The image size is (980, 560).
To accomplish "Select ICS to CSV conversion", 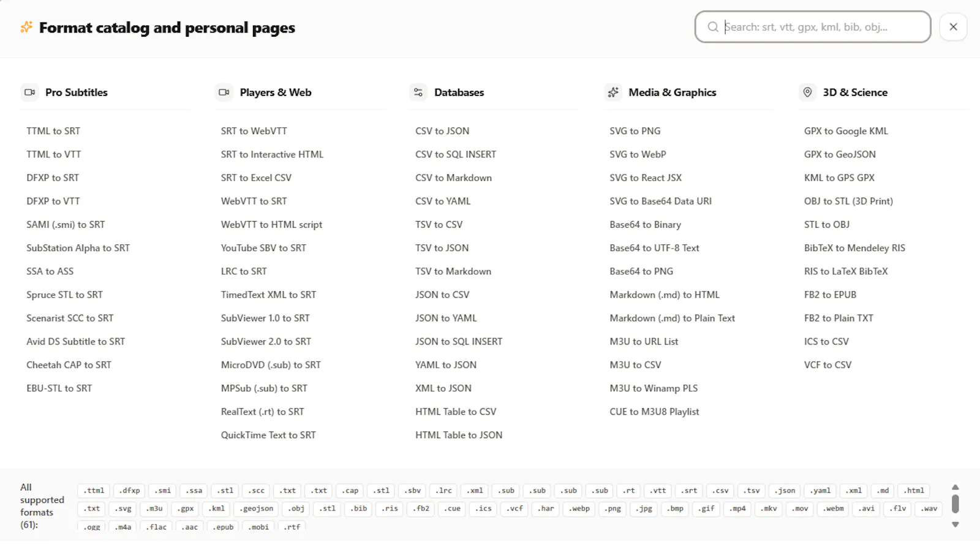I will (x=826, y=342).
